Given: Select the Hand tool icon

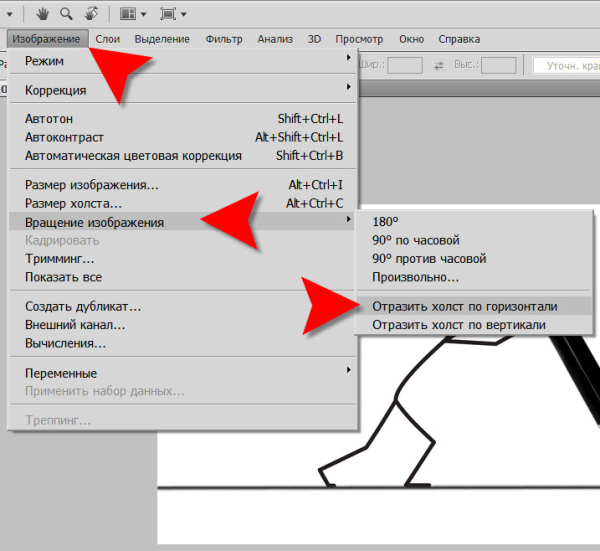Looking at the screenshot, I should point(42,14).
